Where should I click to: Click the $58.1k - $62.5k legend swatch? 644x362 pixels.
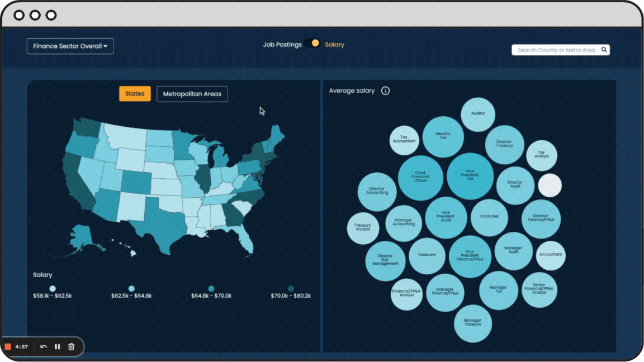click(x=53, y=288)
